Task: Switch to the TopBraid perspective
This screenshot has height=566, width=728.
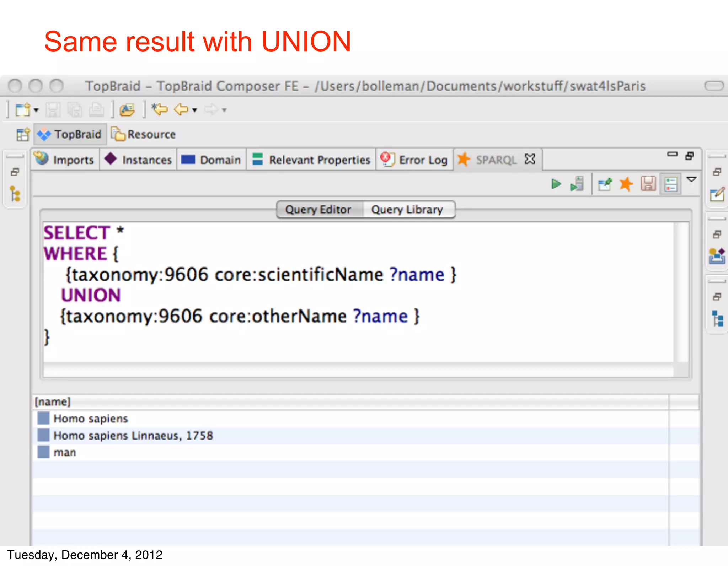Action: (70, 134)
